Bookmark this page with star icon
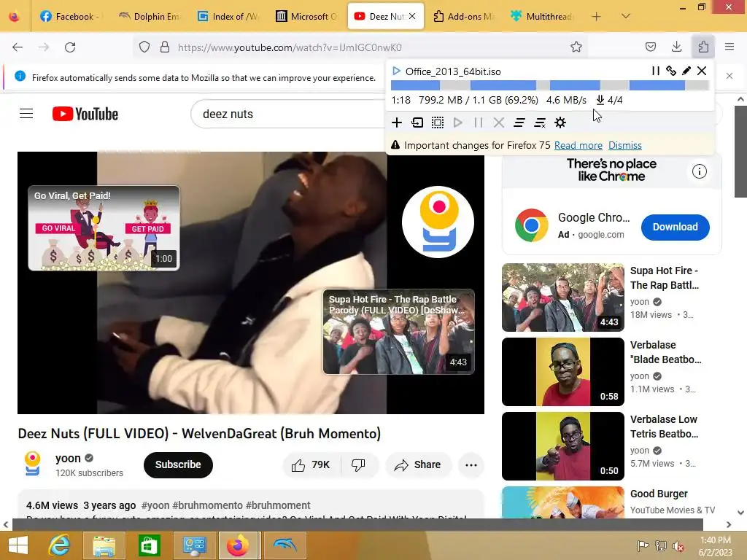This screenshot has width=747, height=560. [x=576, y=47]
